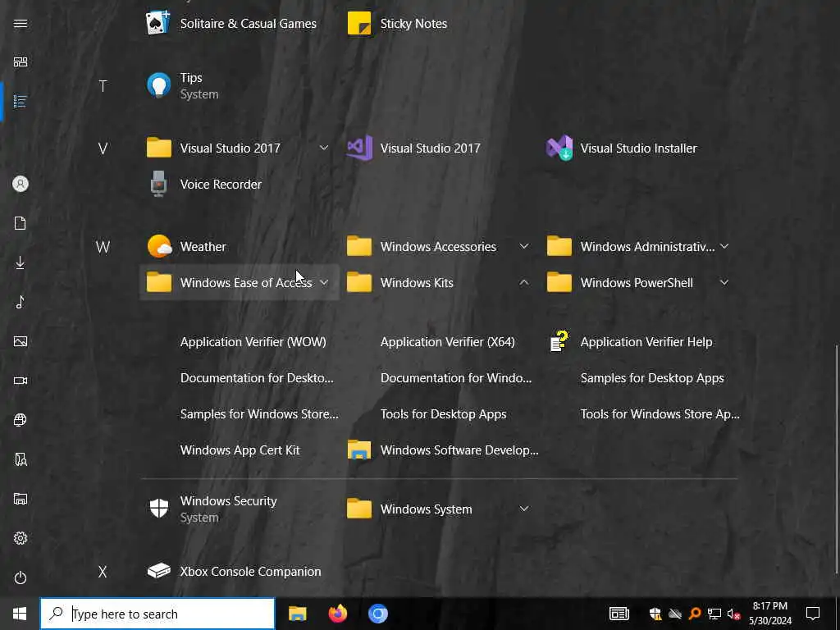Launch Sticky Notes
840x630 pixels.
439,24
